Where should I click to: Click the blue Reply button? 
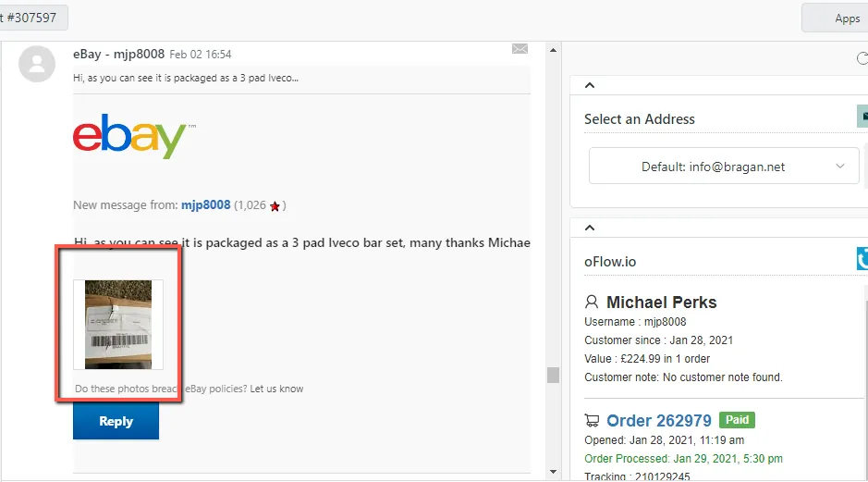pyautogui.click(x=116, y=421)
